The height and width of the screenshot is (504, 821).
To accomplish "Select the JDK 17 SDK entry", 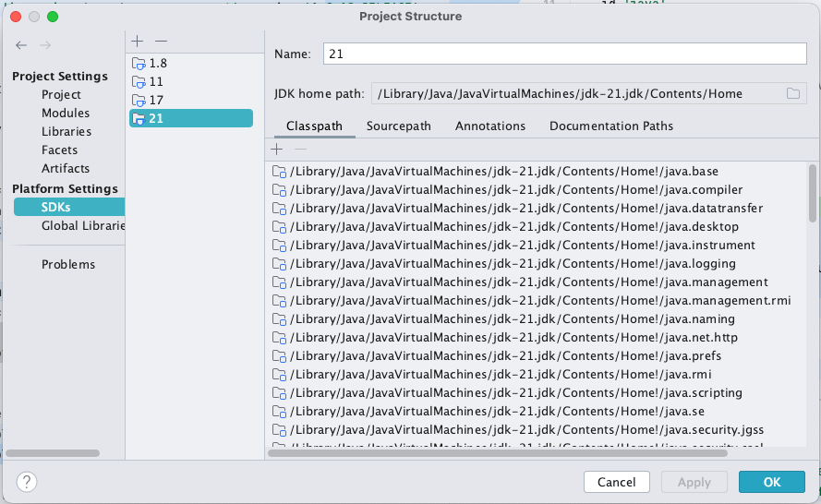I will coord(155,100).
